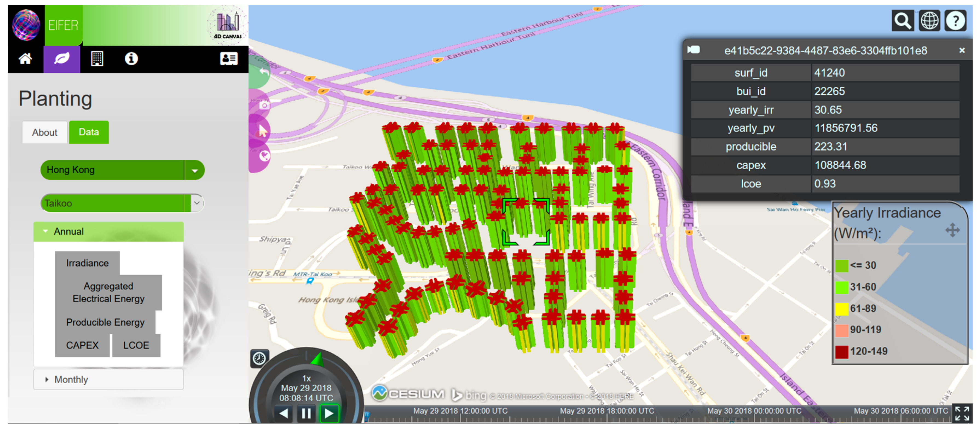
Task: Click the Yearly Irradiance legend title
Action: (x=887, y=223)
